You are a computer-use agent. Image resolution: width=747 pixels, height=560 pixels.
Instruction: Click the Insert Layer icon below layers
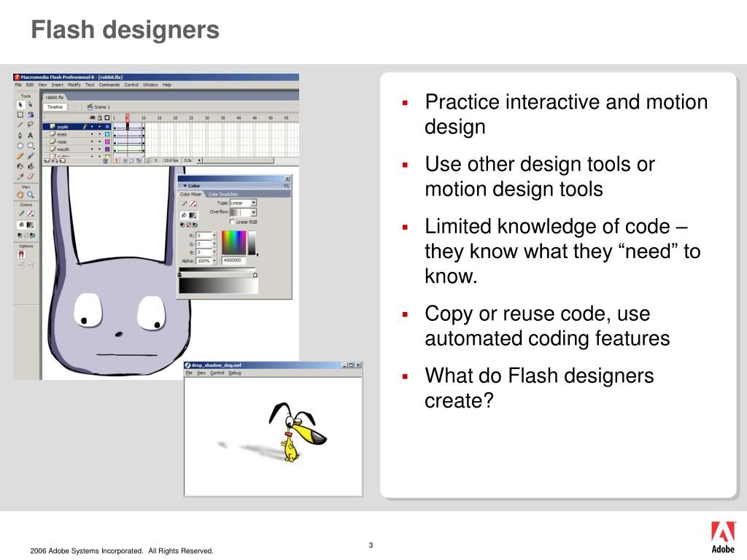47,160
